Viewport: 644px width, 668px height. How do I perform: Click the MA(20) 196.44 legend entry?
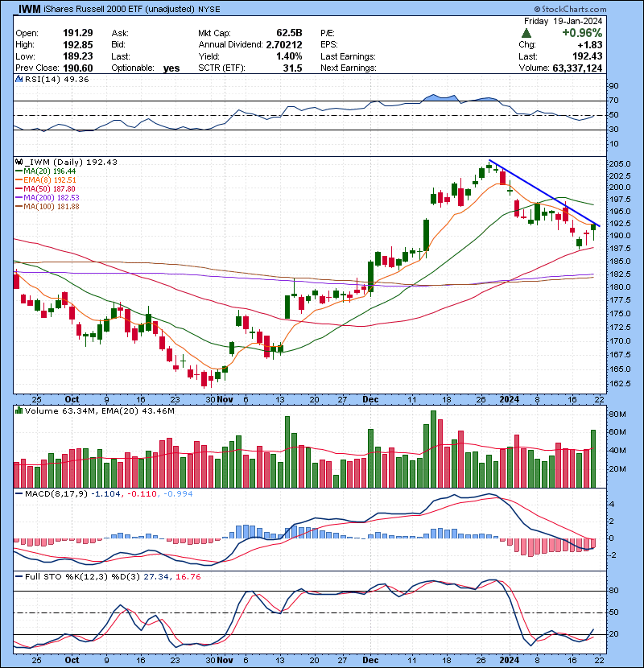pos(46,171)
